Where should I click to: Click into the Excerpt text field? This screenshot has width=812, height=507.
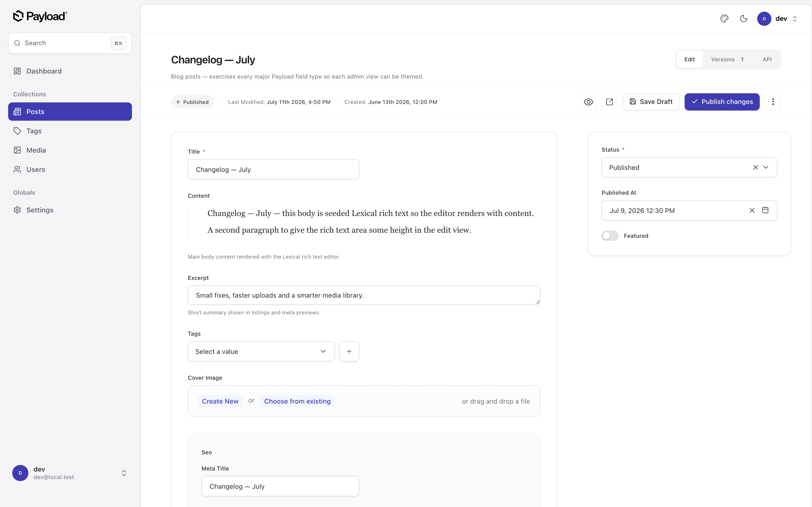(x=364, y=295)
